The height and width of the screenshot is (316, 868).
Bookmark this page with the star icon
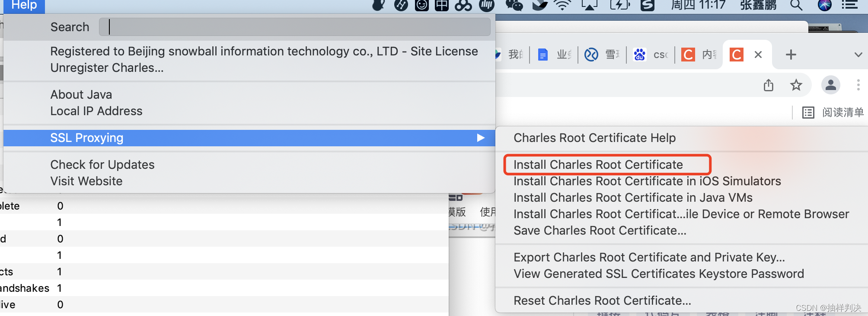click(796, 85)
